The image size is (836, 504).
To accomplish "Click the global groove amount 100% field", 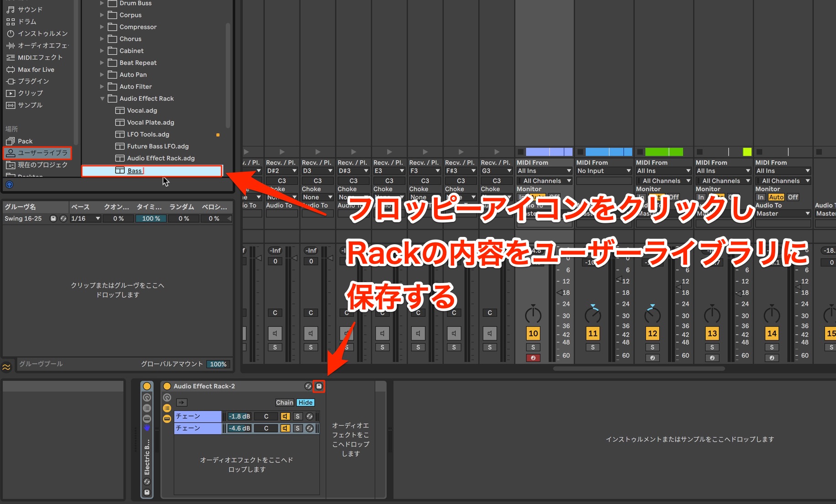I will pos(218,364).
